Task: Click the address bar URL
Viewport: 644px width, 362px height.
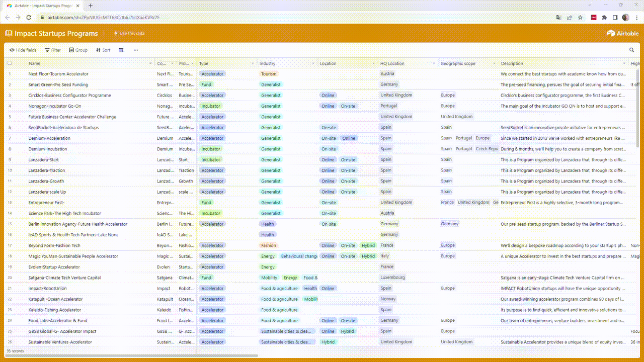Action: pyautogui.click(x=104, y=17)
